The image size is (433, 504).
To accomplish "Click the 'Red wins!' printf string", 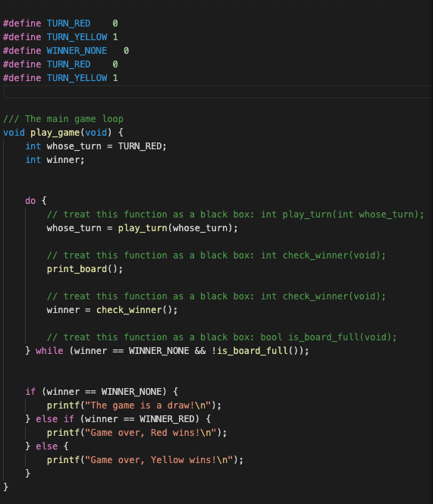I will point(153,433).
